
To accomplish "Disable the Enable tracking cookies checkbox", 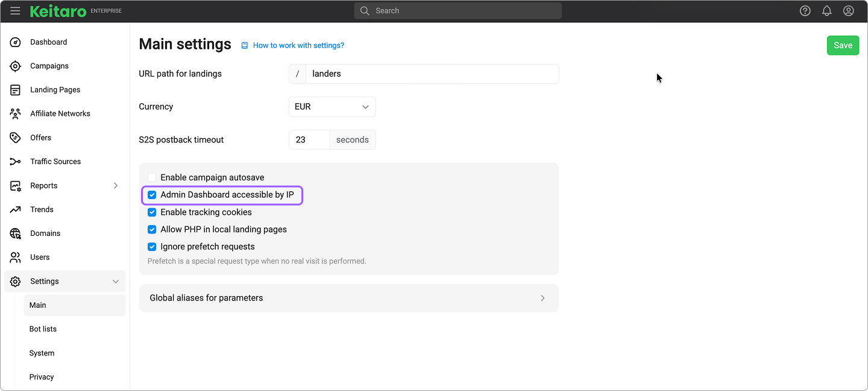I will [152, 212].
